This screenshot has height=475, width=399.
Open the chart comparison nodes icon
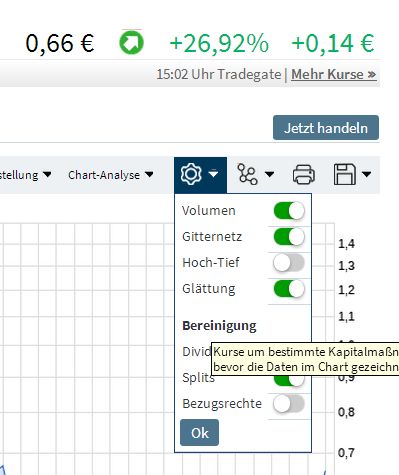click(x=247, y=174)
